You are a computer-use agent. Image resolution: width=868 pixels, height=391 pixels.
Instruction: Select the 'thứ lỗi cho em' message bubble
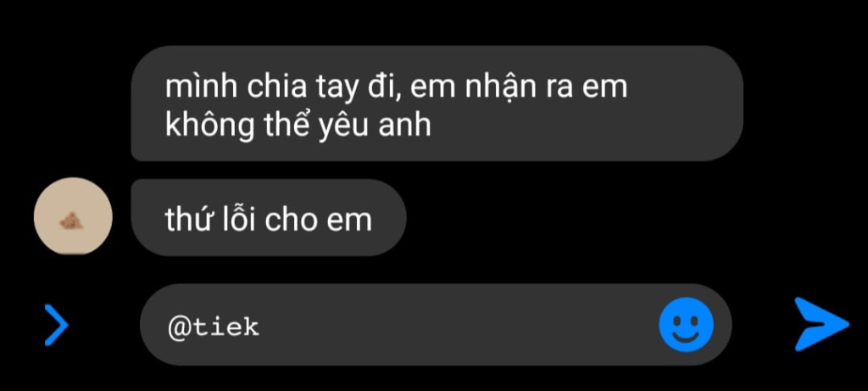pyautogui.click(x=269, y=218)
